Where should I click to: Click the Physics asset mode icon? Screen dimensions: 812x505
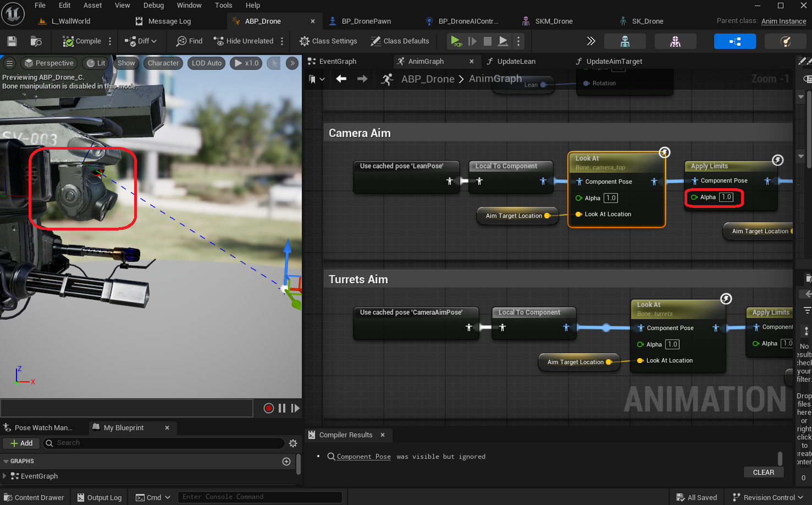point(786,41)
